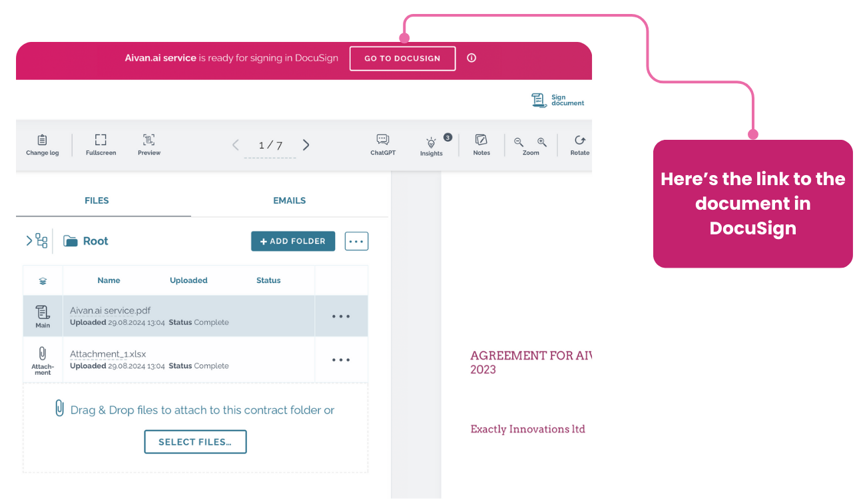Go to the next page arrow
Screen dimensions: 855x504
[306, 145]
